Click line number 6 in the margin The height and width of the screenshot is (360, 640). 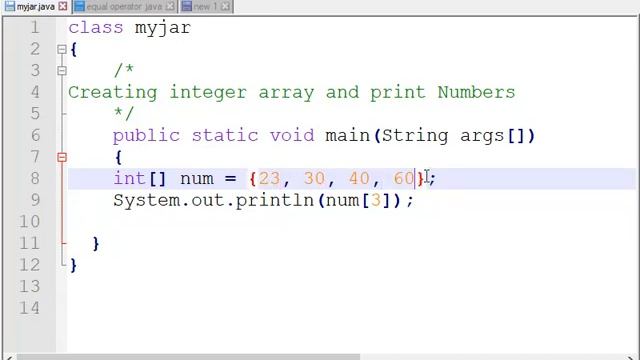point(35,136)
